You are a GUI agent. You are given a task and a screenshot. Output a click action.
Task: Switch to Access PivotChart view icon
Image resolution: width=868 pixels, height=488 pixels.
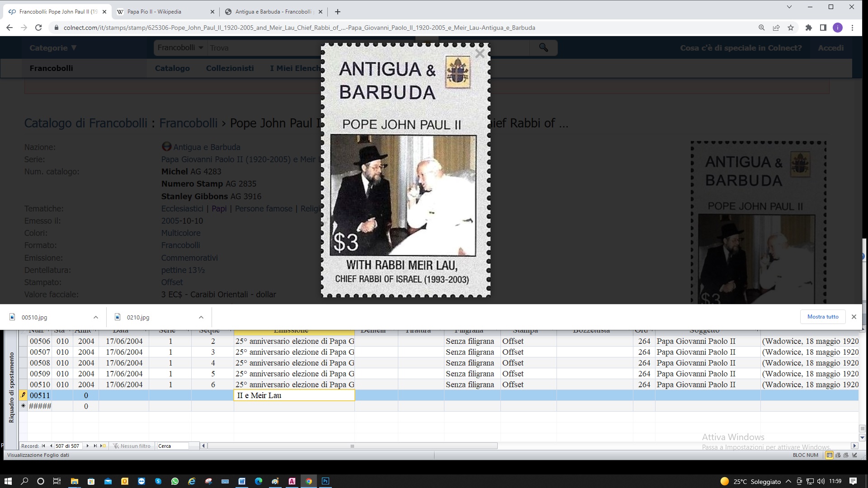tap(846, 455)
